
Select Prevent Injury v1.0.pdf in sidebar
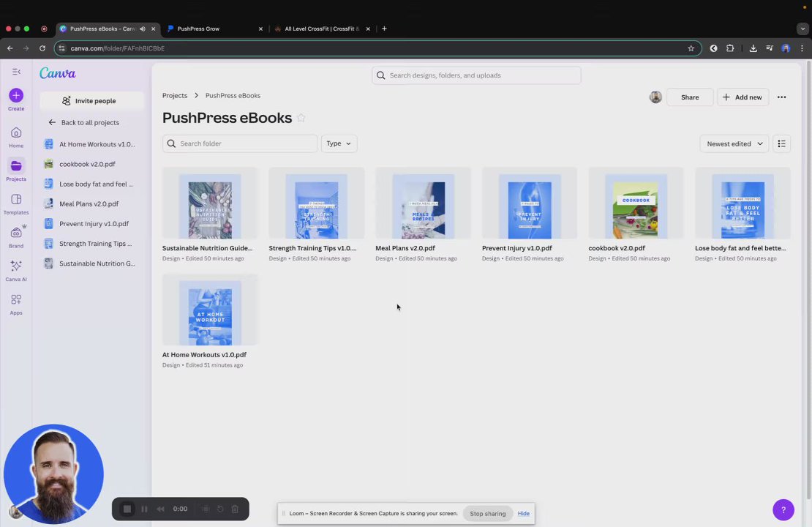(92, 224)
